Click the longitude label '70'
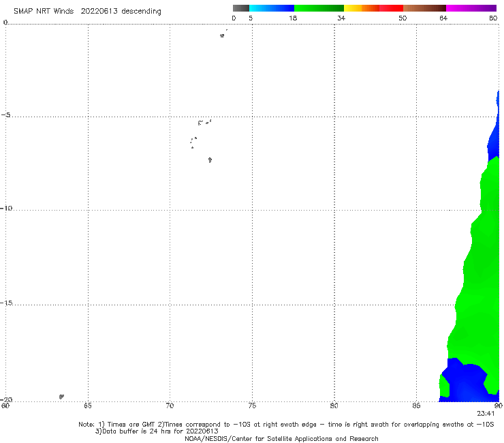The width and height of the screenshot is (504, 443). coord(170,406)
